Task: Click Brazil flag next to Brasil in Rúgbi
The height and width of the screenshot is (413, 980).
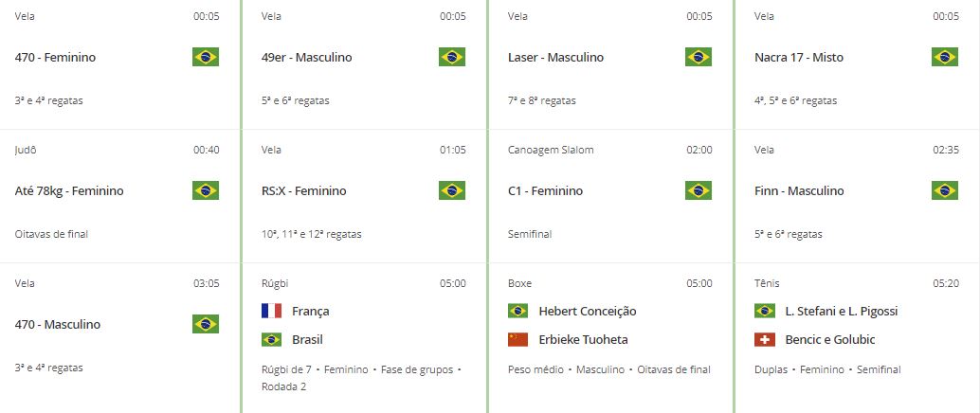Action: tap(272, 340)
